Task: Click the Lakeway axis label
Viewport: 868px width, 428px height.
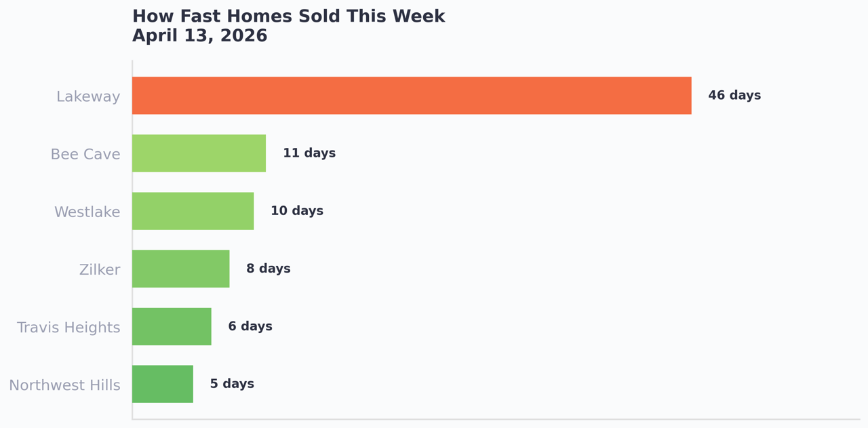Action: (88, 97)
